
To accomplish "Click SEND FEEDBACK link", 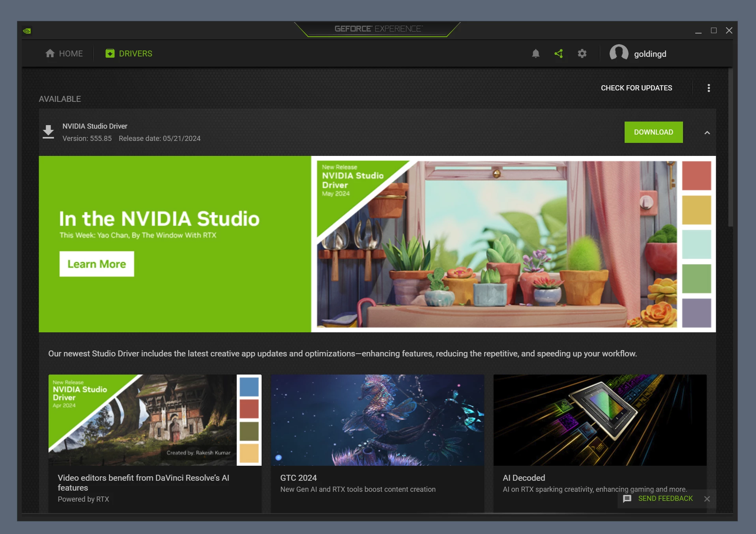I will [x=665, y=498].
